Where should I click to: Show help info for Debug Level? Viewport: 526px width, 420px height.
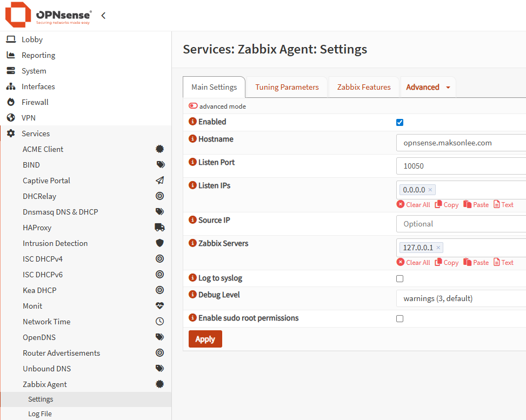192,295
